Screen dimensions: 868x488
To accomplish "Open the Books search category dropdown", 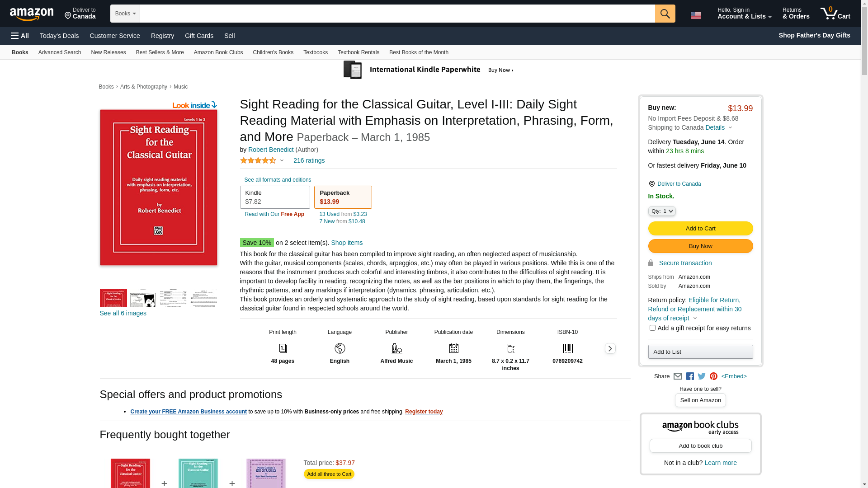I will click(x=125, y=14).
